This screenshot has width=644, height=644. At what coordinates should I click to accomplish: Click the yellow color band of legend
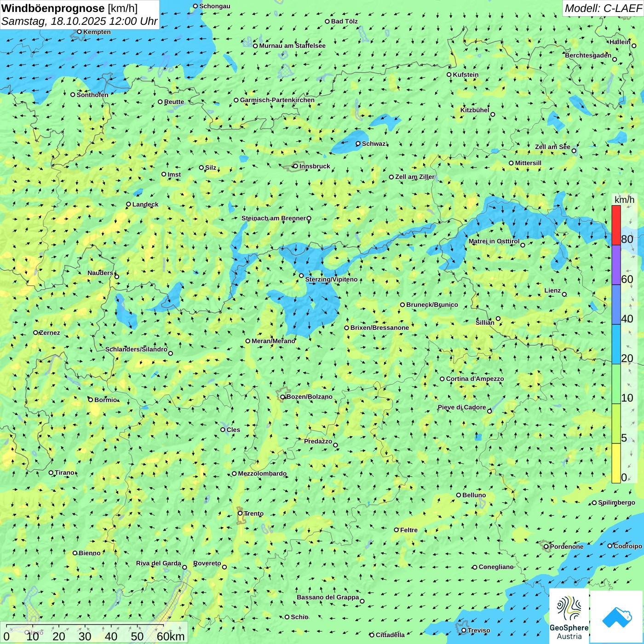616,463
